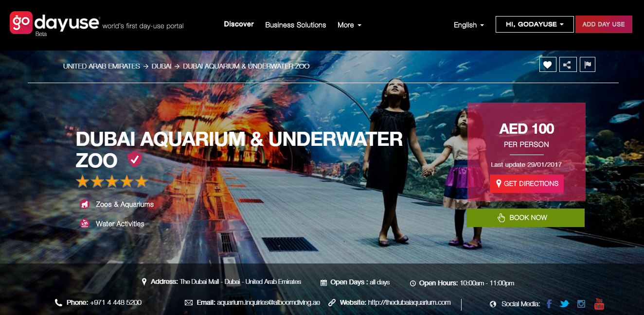Click Last update 29/01/2017 text
Screen dimensions: 644x315
coord(526,165)
